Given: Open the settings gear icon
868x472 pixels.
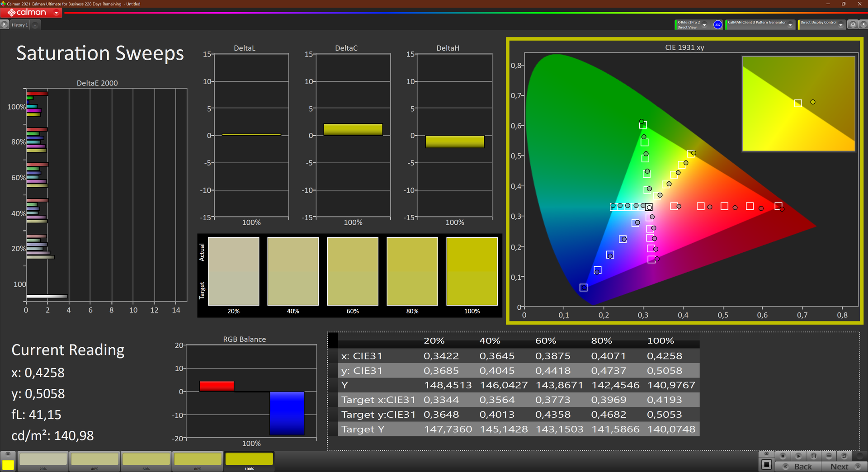Looking at the screenshot, I should [x=853, y=25].
